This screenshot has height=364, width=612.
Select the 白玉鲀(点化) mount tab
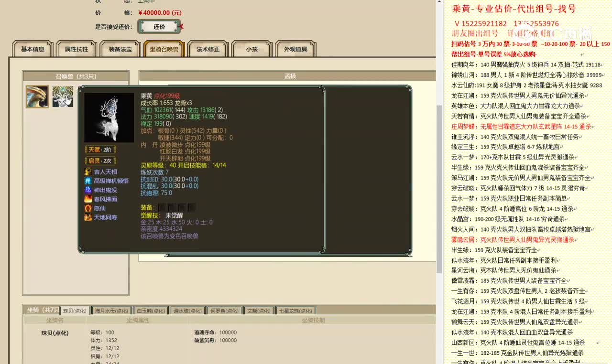pos(151,310)
